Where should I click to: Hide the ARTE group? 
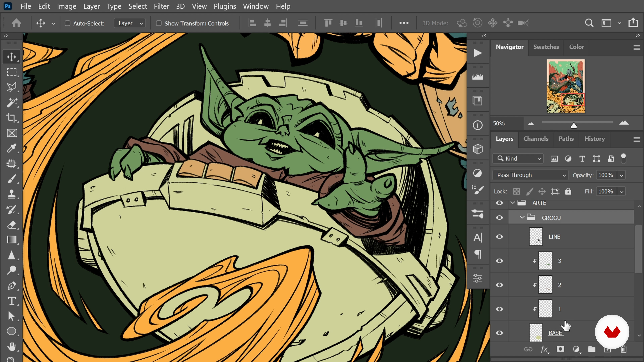pos(499,203)
